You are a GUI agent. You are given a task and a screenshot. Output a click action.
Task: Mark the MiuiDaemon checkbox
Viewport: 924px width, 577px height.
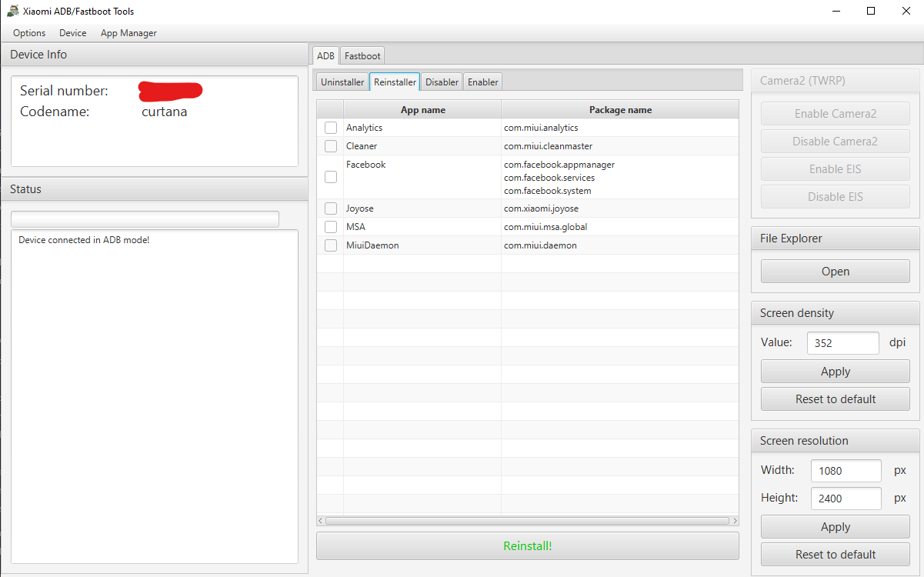click(x=331, y=245)
